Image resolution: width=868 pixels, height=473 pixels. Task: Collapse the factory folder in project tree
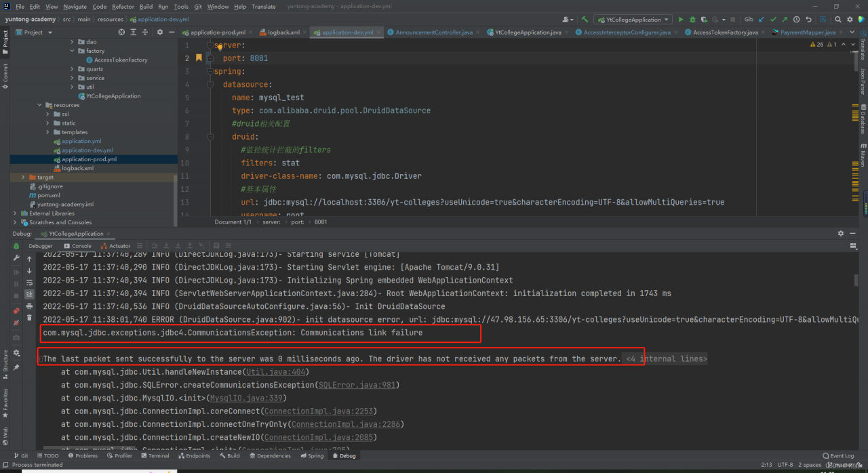point(73,51)
